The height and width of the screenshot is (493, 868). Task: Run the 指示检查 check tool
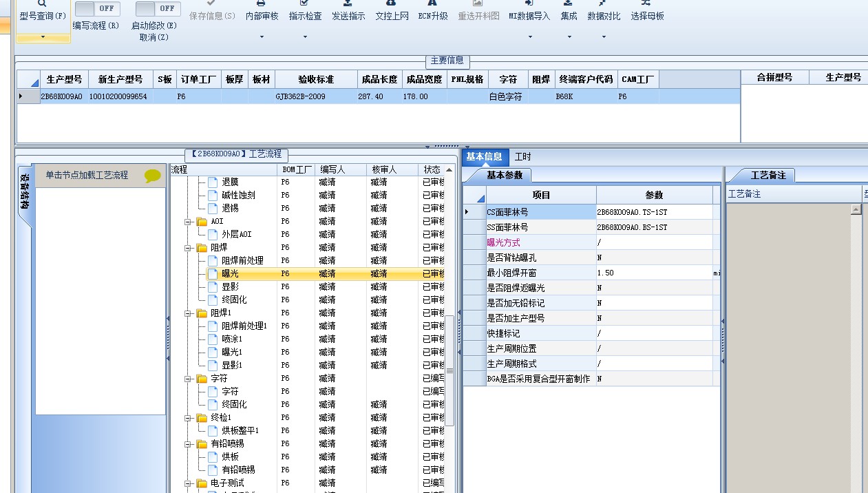point(305,11)
